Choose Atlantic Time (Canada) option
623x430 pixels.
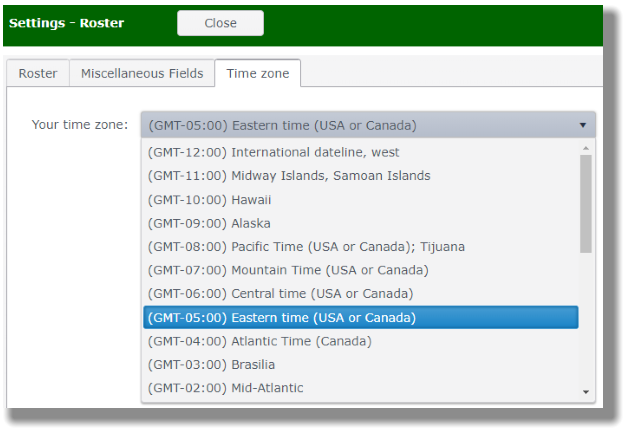tap(259, 341)
